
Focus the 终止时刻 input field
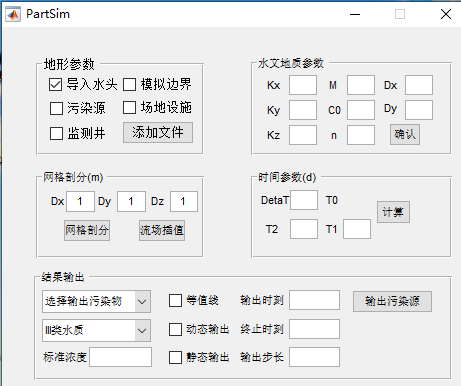coord(315,329)
